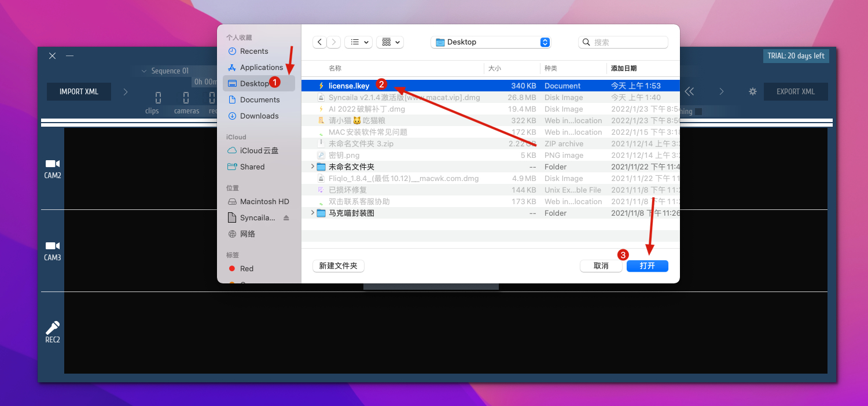
Task: Select the CAM3 camera track icon
Action: 53,246
